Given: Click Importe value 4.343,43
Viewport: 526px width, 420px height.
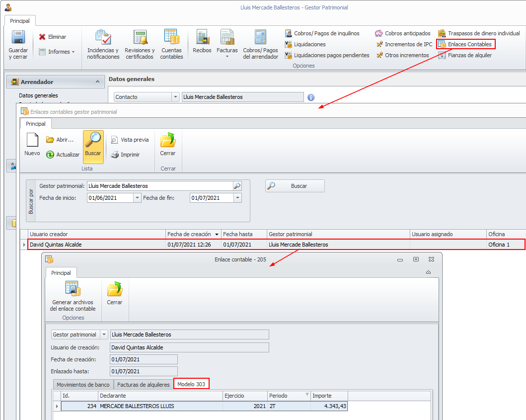Looking at the screenshot, I should [329, 406].
